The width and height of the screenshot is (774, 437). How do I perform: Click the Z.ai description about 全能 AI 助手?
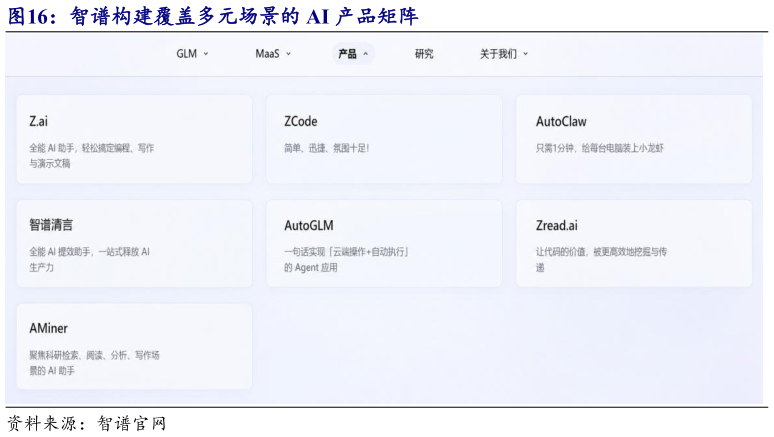[x=91, y=156]
